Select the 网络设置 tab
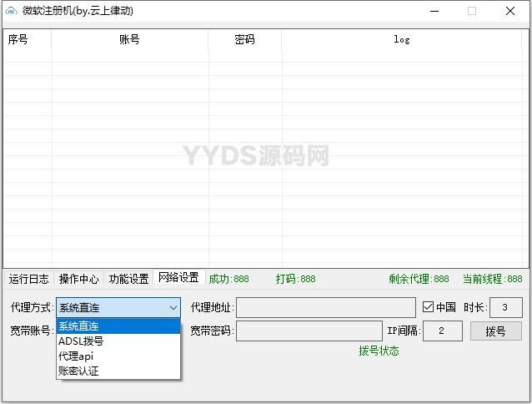The image size is (532, 404). 178,278
